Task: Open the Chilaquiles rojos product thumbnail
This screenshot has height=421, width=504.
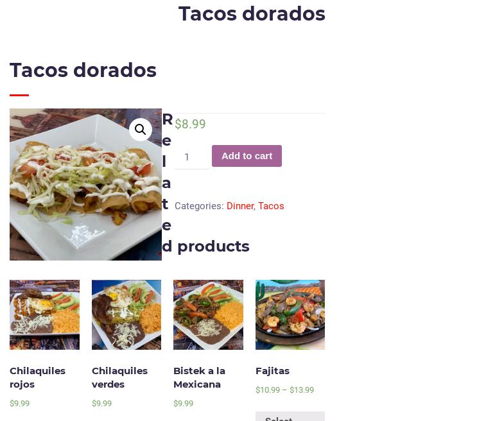Action: coord(45,314)
